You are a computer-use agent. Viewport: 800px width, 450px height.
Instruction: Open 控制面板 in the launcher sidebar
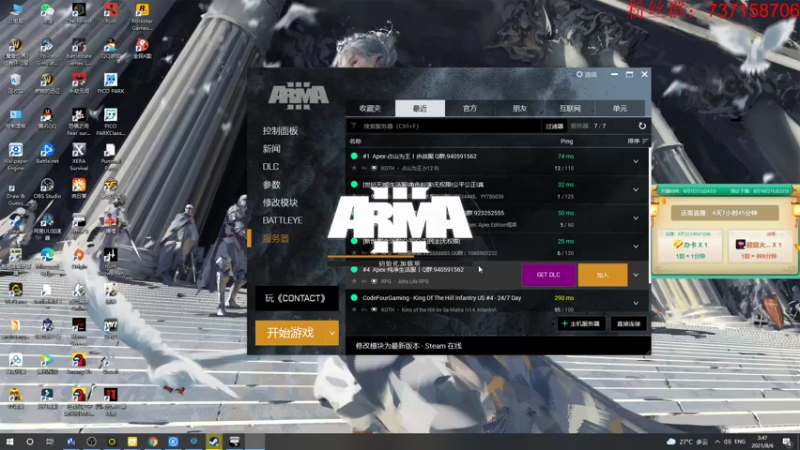(280, 131)
